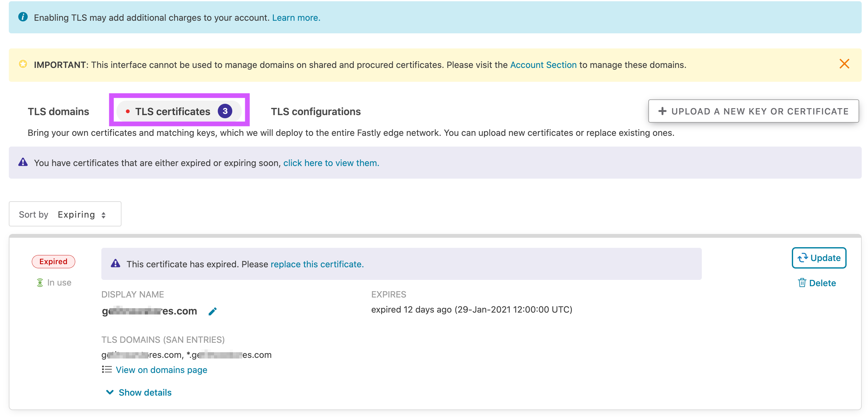Image resolution: width=868 pixels, height=417 pixels.
Task: Click the red Expired status badge
Action: coord(53,261)
